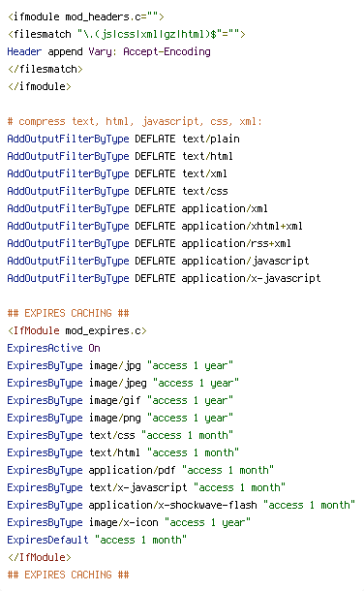364x591 pixels.
Task: Click the ExpiresByType application/x-shockwave-flash line
Action: [181, 505]
